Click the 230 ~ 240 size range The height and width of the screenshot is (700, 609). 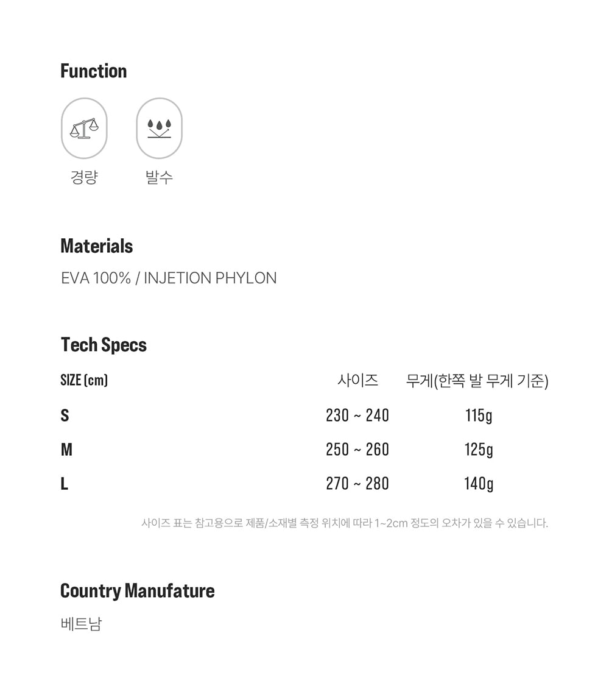[x=357, y=415]
